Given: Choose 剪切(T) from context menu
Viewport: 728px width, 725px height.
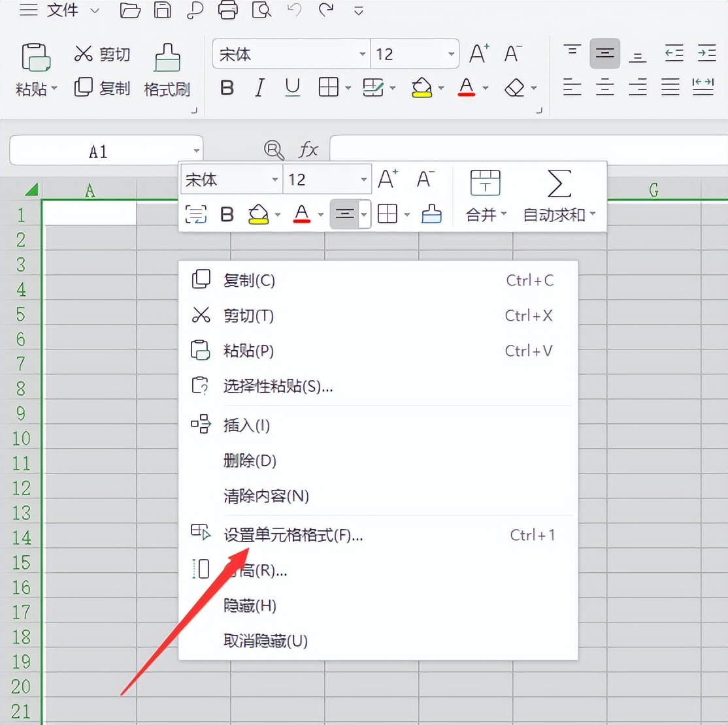Looking at the screenshot, I should point(378,315).
